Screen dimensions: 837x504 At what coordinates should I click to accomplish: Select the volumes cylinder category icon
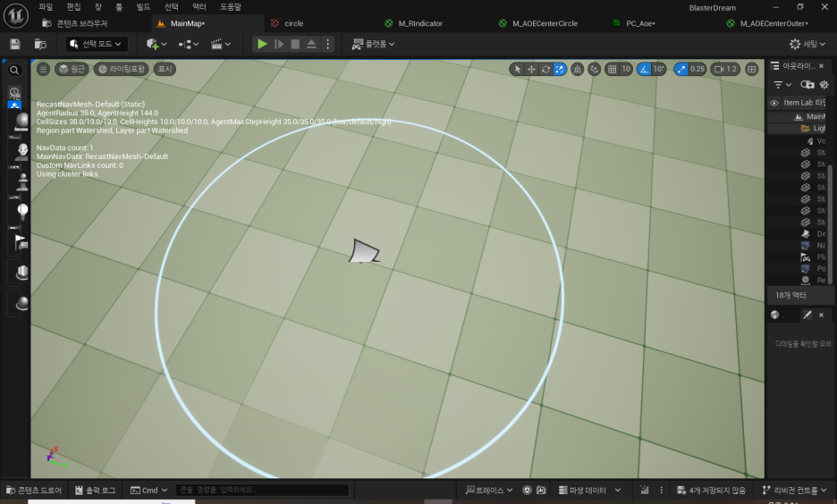tap(21, 273)
